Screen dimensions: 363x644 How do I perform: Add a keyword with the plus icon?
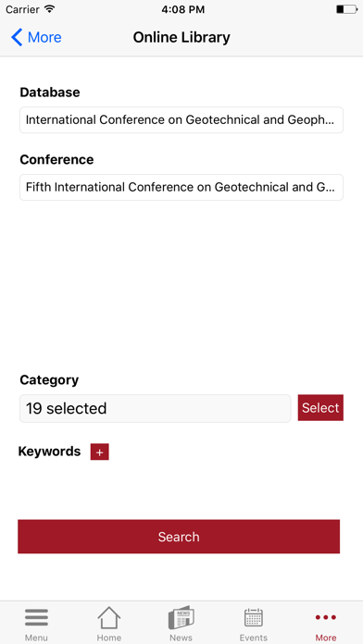99,452
